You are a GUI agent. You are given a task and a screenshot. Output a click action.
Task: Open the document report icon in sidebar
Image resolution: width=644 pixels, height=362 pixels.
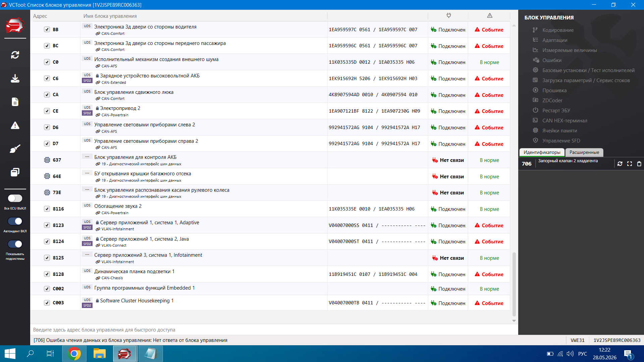(x=15, y=102)
